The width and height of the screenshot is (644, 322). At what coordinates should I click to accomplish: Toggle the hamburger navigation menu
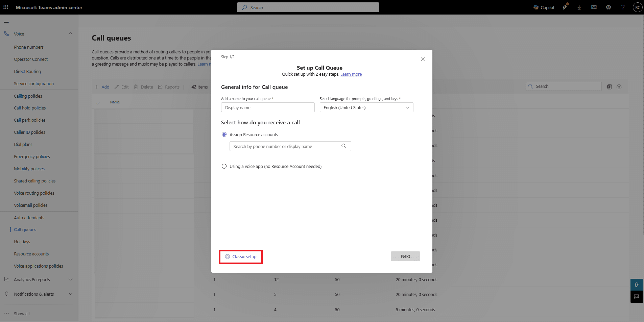coord(6,22)
